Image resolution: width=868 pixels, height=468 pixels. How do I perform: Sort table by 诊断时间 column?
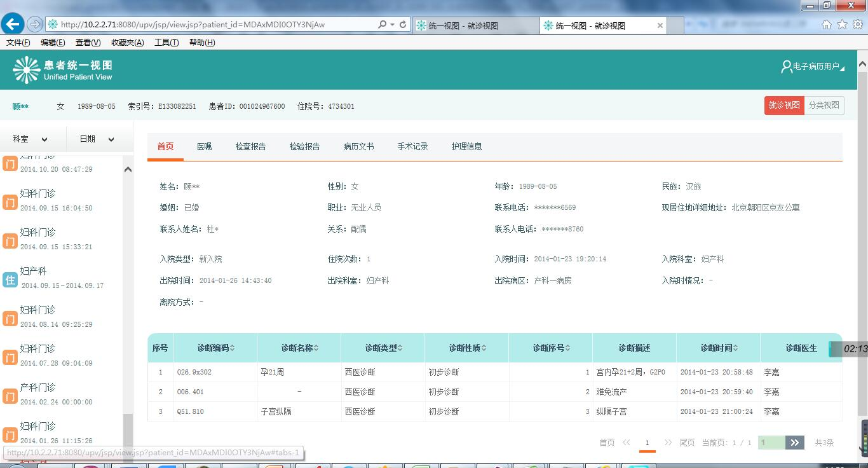pyautogui.click(x=719, y=348)
